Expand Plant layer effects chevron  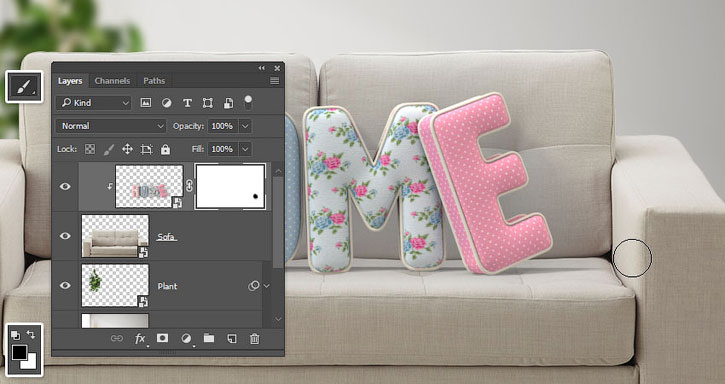click(x=266, y=286)
